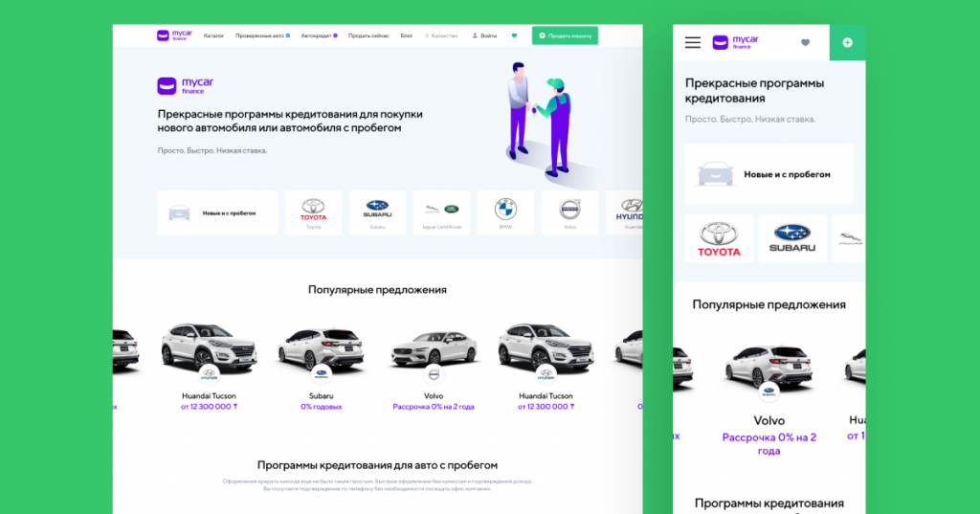Open the Казахстан location selector

tap(441, 35)
